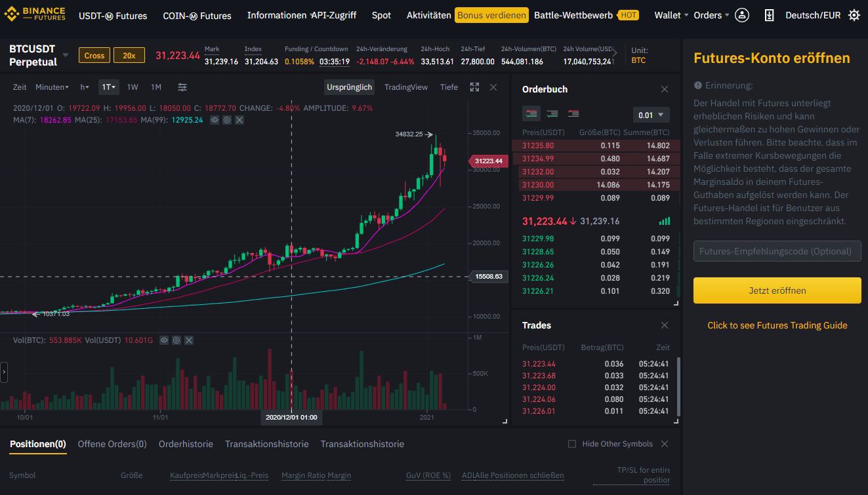Toggle visibility of the MA indicators
The width and height of the screenshot is (868, 495).
coord(215,120)
